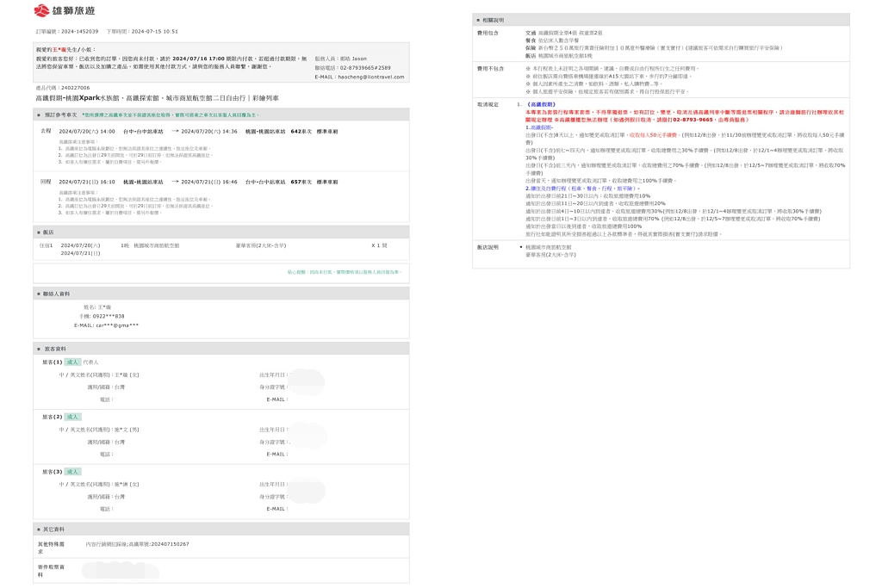The height and width of the screenshot is (588, 882).
Task: Click the 成人 tag for traveler 2
Action: [x=73, y=417]
